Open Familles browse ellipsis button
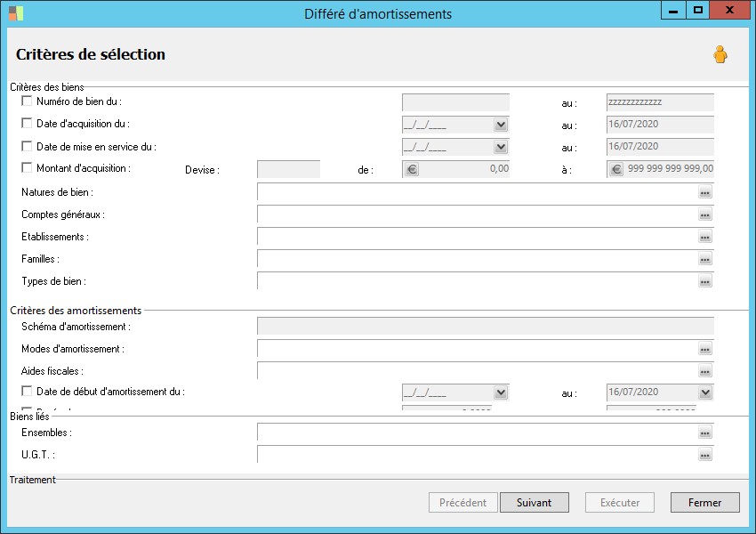Image resolution: width=756 pixels, height=534 pixels. [x=705, y=260]
